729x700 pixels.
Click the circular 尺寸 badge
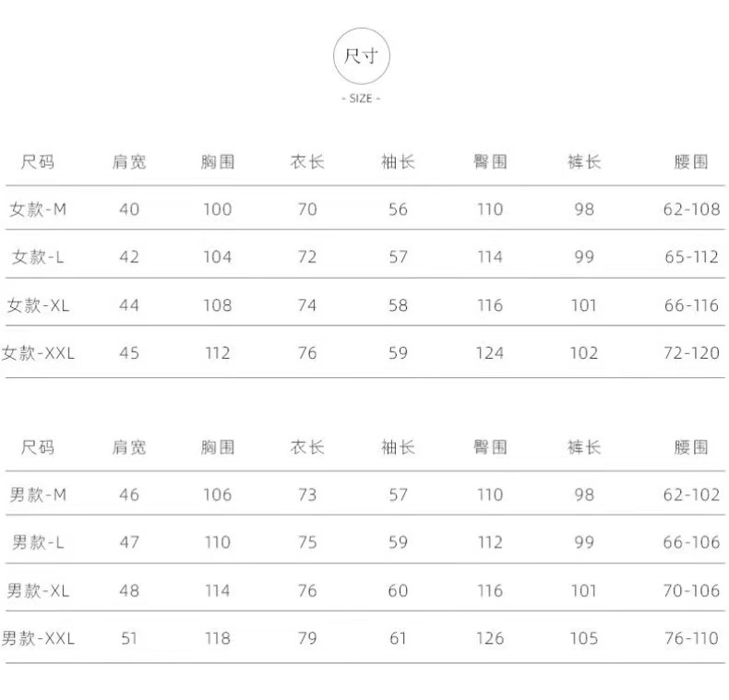pyautogui.click(x=361, y=56)
